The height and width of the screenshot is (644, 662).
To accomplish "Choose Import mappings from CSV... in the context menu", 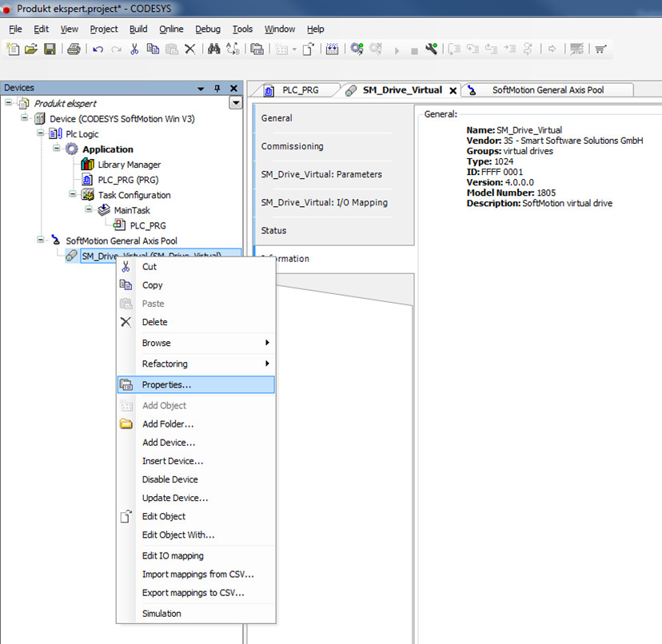I will pos(197,574).
